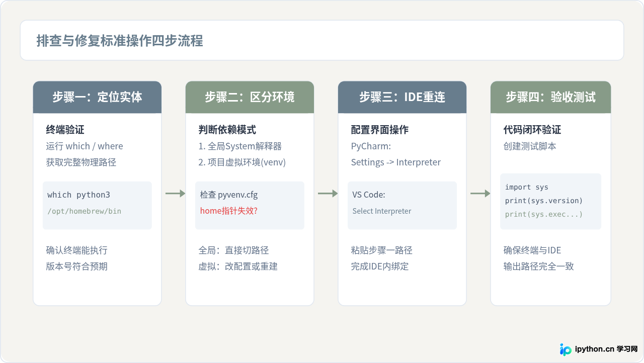
Task: Click the '确保终端与IDE' line
Action: click(x=532, y=250)
